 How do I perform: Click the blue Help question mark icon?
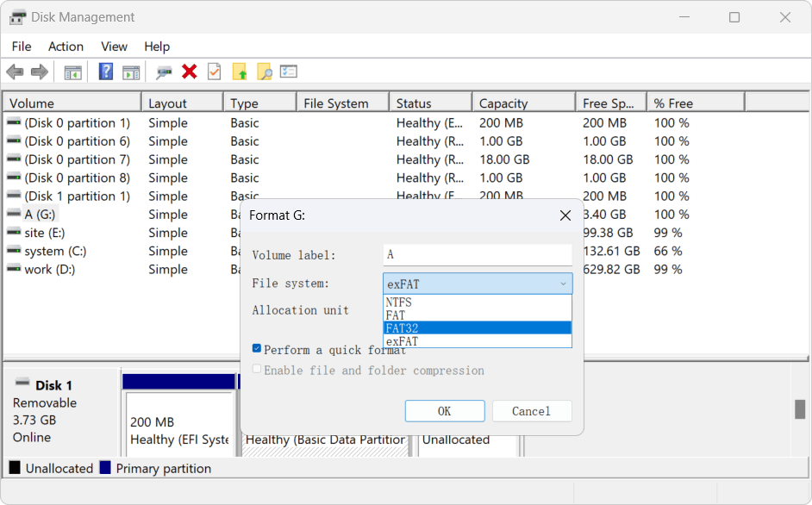click(106, 72)
